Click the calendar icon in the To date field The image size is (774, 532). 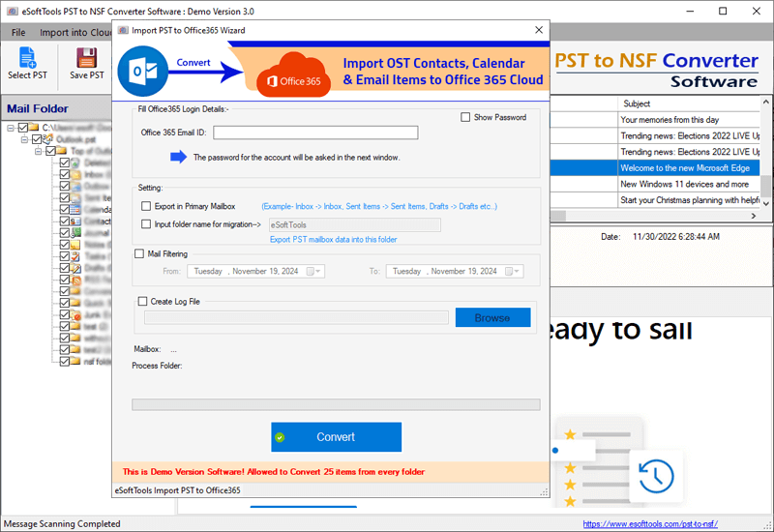(509, 271)
